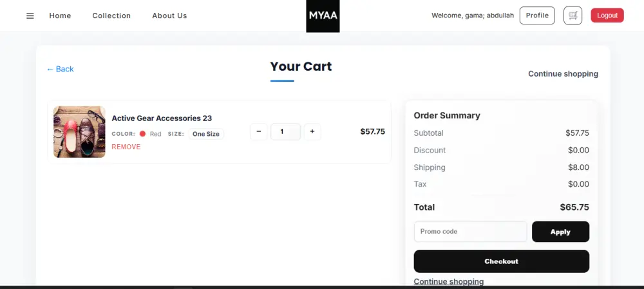Open the Profile button

tap(537, 15)
